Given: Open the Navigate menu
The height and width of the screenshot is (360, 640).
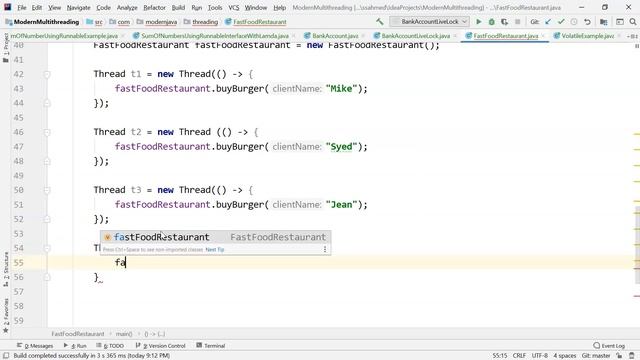Looking at the screenshot, I should (x=78, y=7).
